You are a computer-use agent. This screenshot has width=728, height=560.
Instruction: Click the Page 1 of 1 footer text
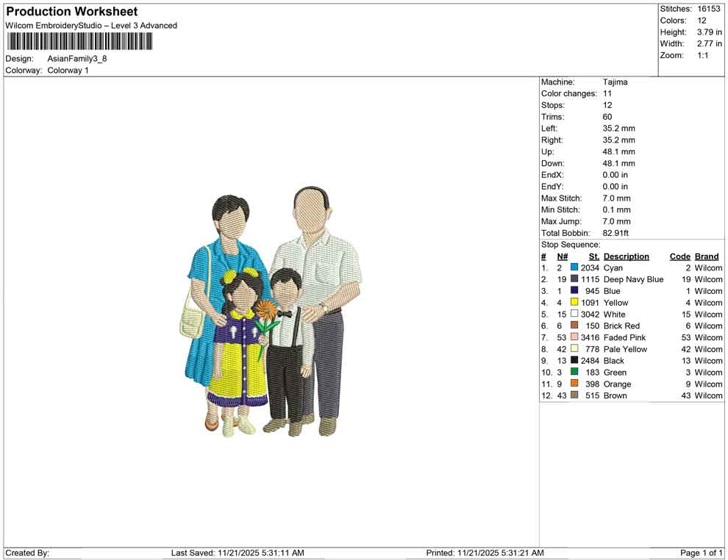701,553
